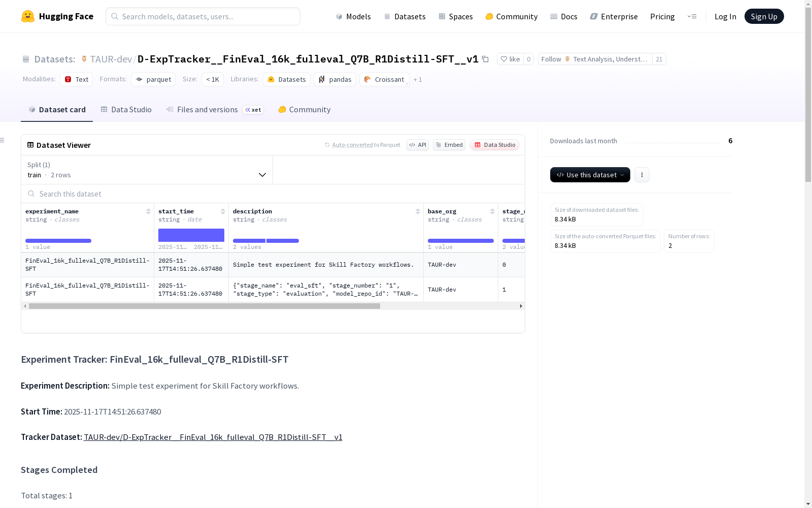Viewport: 812px width, 508px height.
Task: Click the API button in Dataset Viewer
Action: [418, 145]
